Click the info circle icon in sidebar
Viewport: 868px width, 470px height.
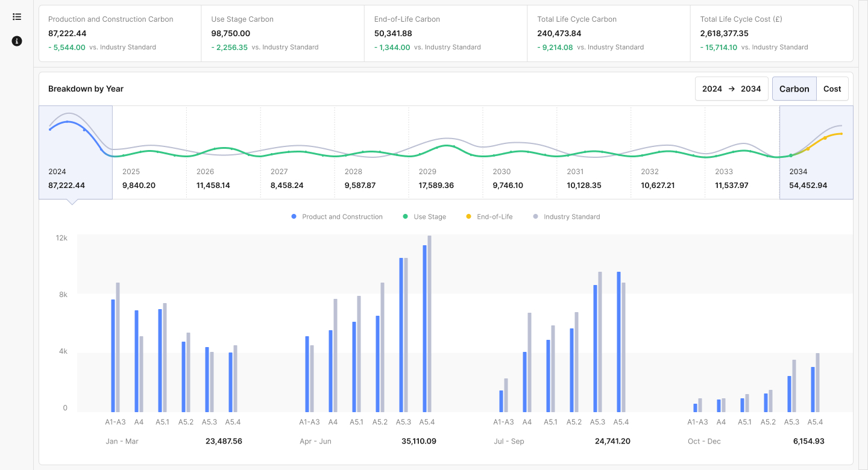(17, 41)
